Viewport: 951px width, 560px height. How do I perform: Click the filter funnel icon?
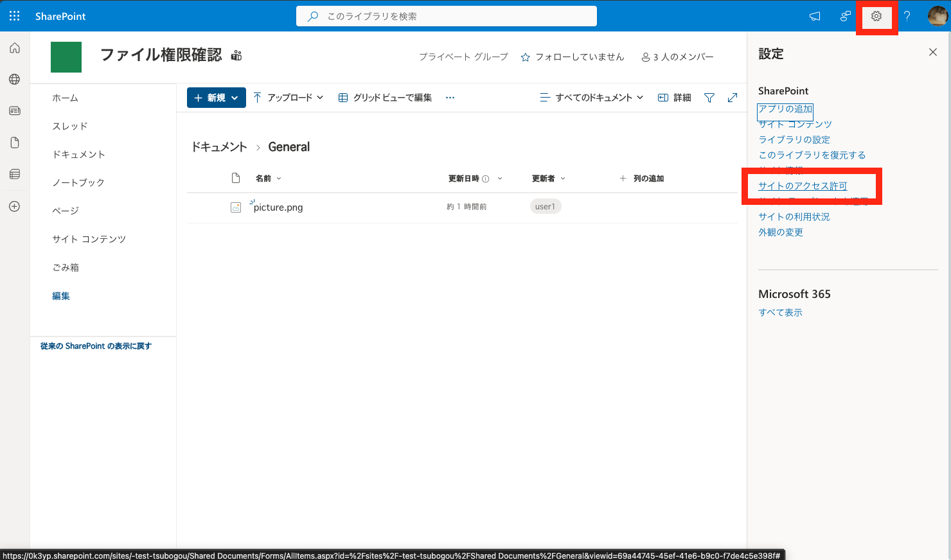point(709,98)
